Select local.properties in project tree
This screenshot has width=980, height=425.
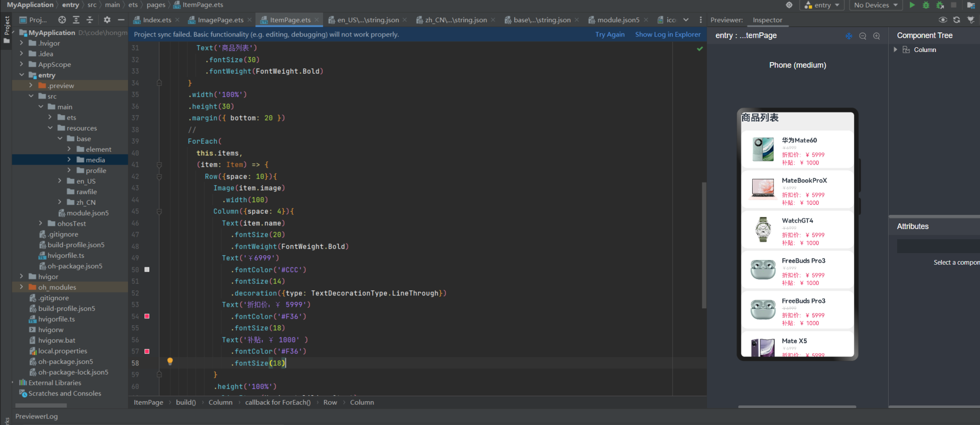click(62, 351)
